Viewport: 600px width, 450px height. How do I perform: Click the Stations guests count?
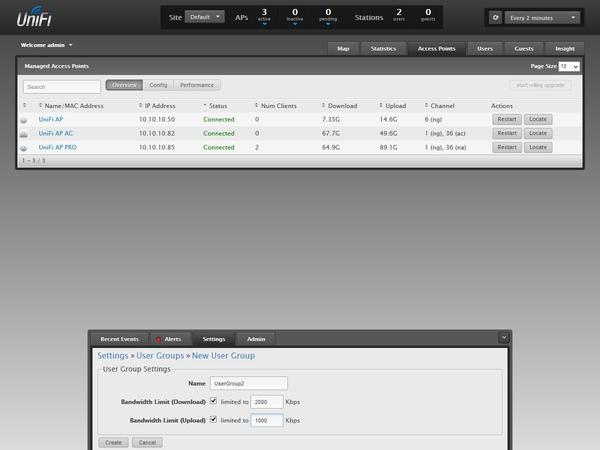428,15
